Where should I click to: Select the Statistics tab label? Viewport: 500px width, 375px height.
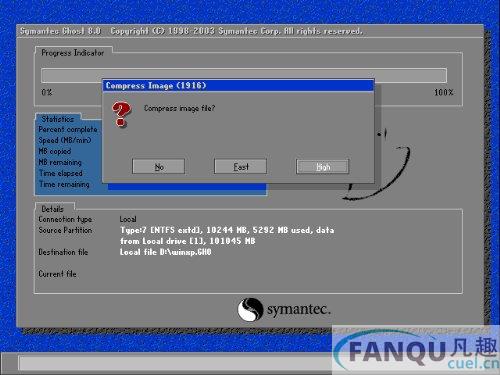tap(58, 119)
